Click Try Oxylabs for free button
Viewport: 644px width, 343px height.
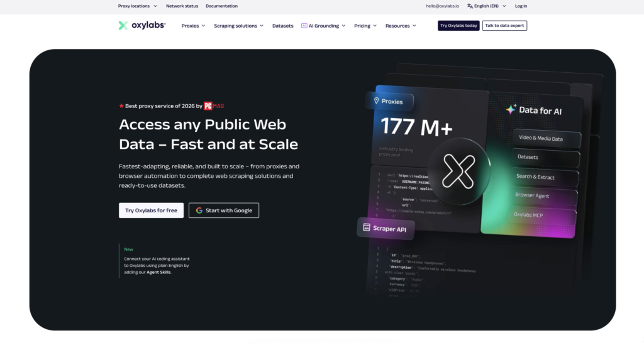click(x=151, y=210)
